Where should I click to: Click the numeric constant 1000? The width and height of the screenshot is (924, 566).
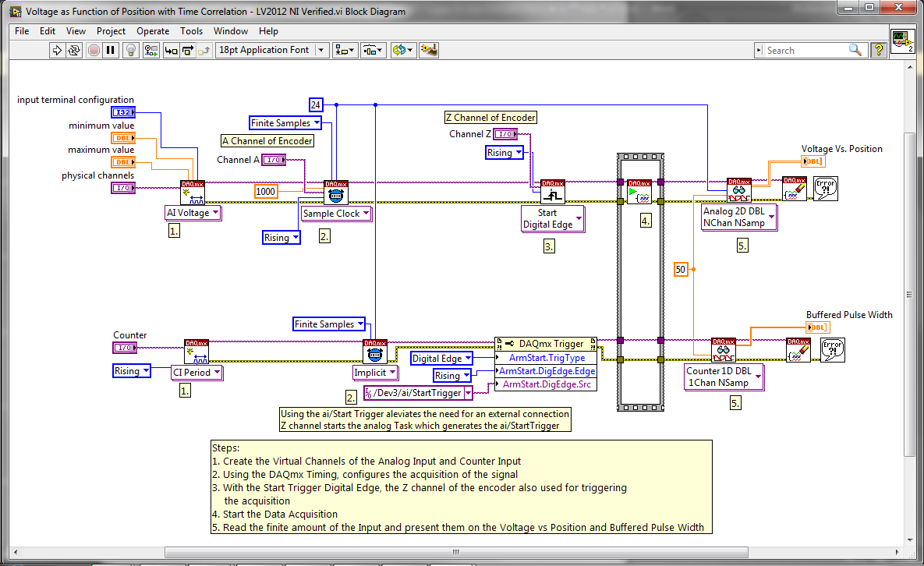click(265, 191)
